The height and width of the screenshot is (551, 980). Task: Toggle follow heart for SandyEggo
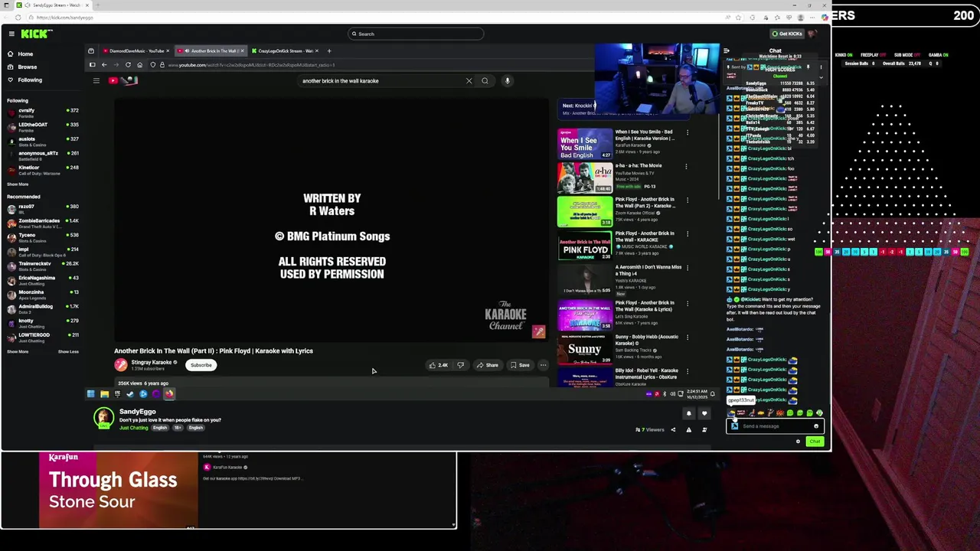coord(704,414)
